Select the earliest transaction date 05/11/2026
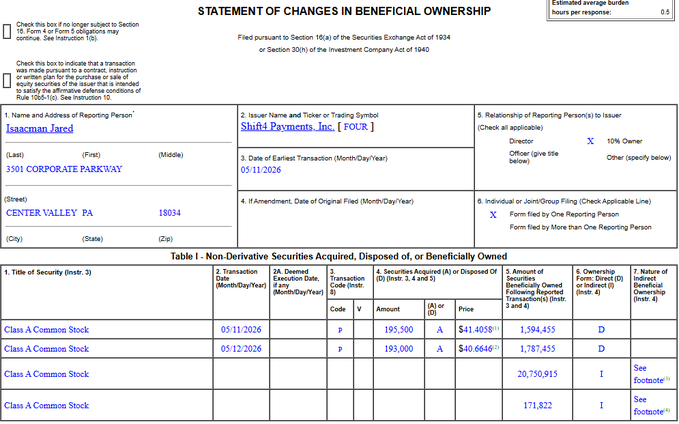679x424 pixels. coord(261,170)
